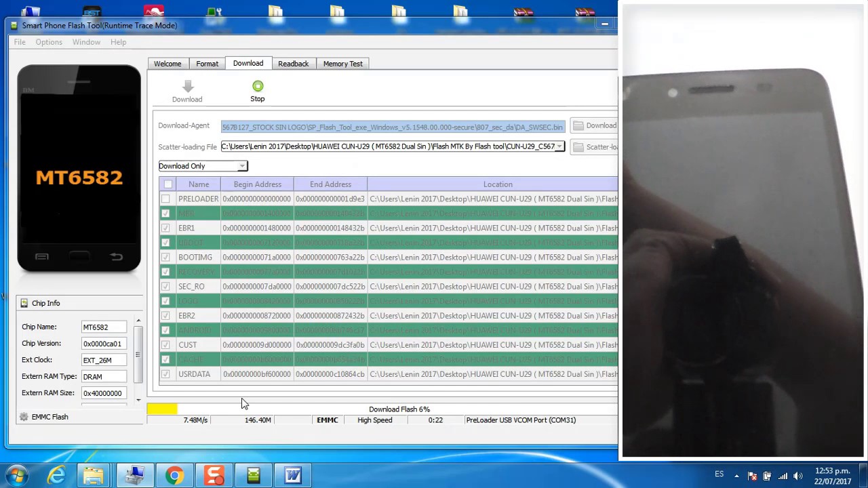Toggle the BOOTIMG row checkbox

tap(165, 258)
